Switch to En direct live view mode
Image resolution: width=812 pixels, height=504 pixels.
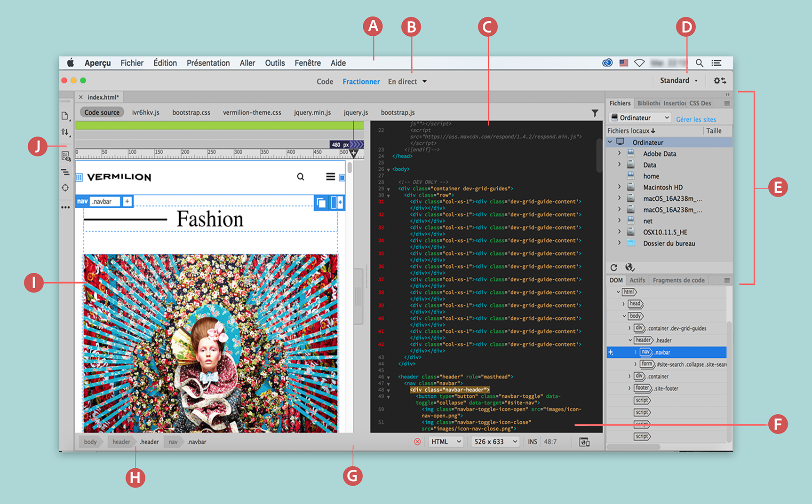pyautogui.click(x=402, y=81)
